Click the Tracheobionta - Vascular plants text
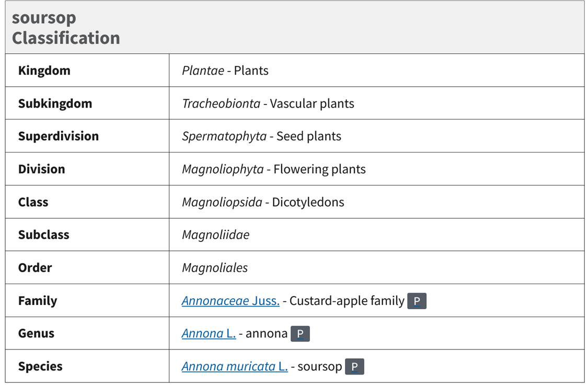Screen dimensions: 588x386 (x=268, y=104)
